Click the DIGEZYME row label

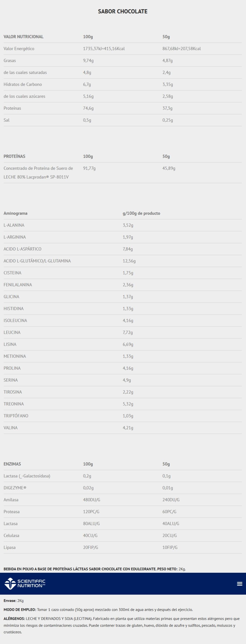(15, 488)
